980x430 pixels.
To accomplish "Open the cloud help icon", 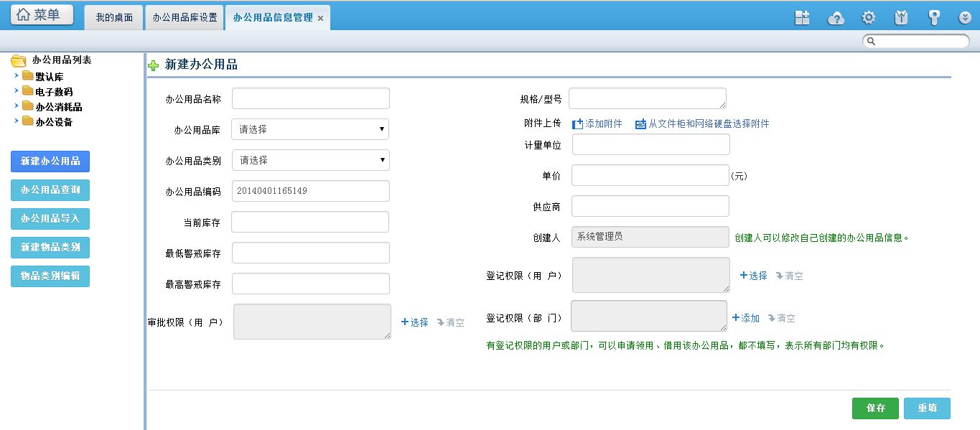I will 836,18.
